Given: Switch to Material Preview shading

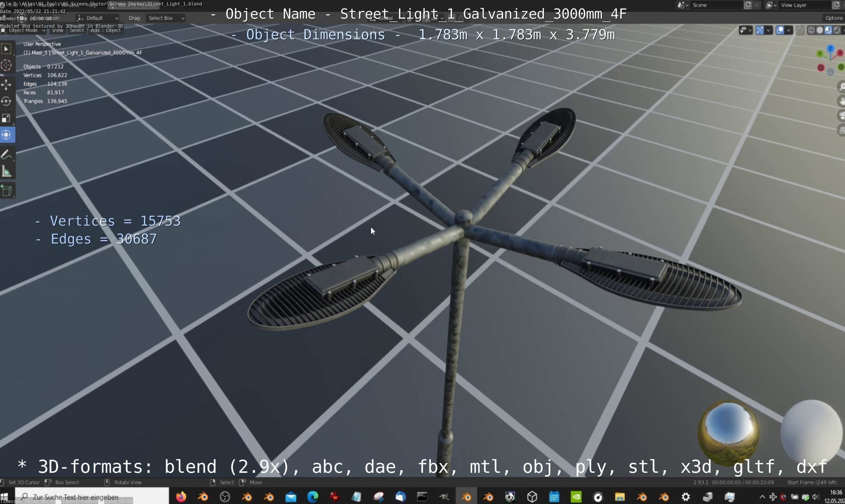Looking at the screenshot, I should 828,30.
